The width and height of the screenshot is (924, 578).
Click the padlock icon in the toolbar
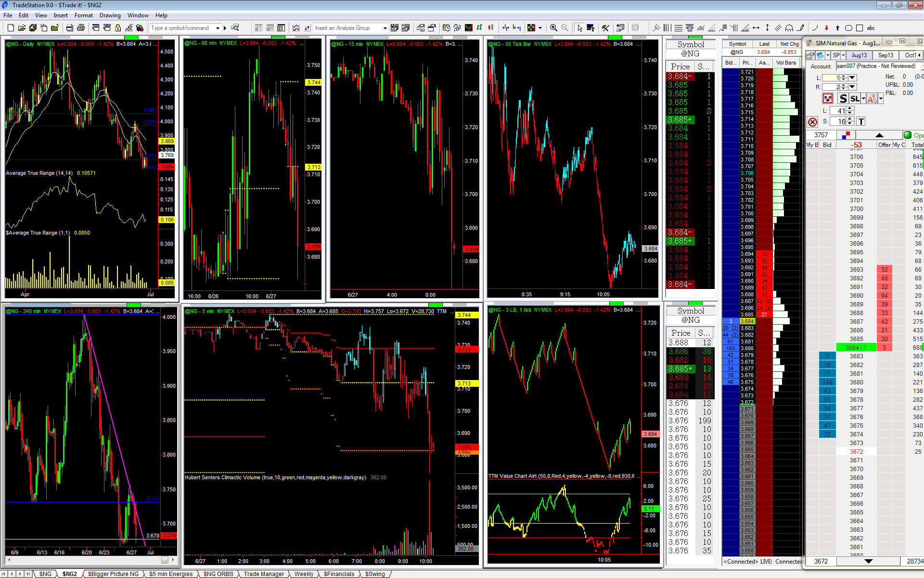pyautogui.click(x=118, y=28)
